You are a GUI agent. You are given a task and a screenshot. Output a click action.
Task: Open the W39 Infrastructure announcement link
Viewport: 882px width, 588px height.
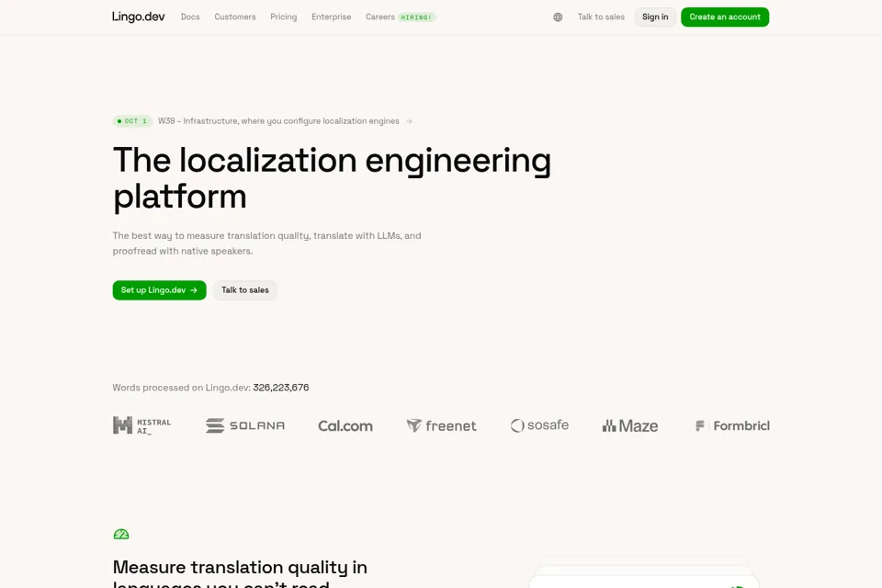click(x=278, y=121)
